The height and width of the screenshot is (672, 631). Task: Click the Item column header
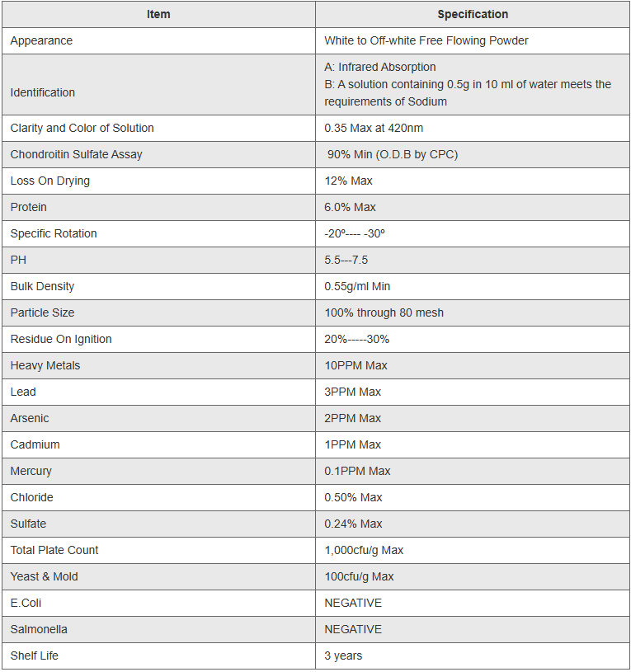point(158,14)
